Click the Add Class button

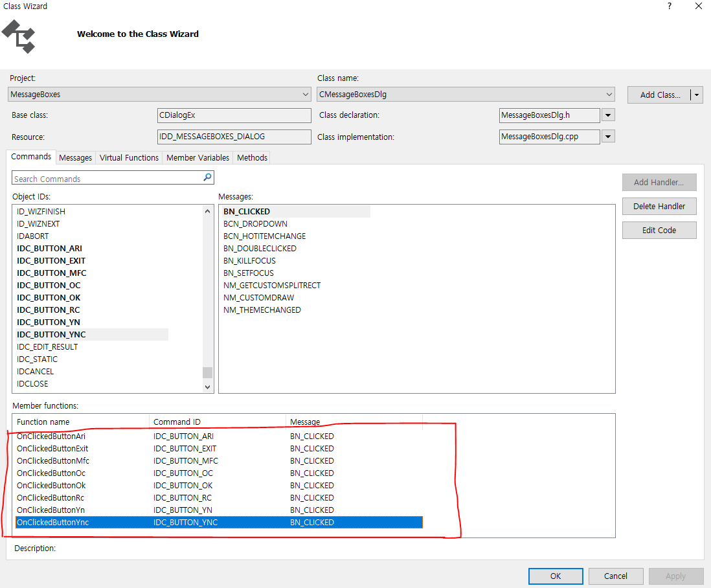coord(659,95)
